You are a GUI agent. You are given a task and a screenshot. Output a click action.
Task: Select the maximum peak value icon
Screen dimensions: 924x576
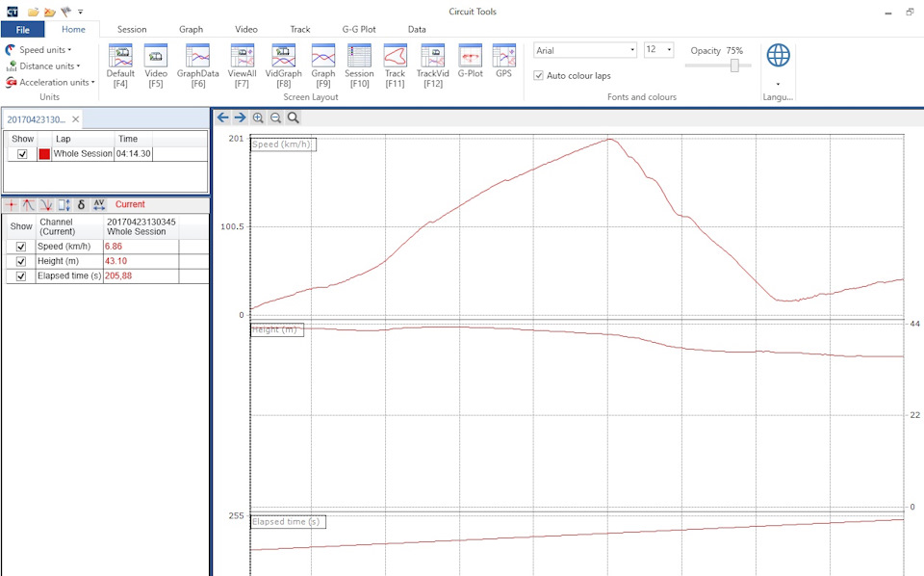tap(28, 204)
